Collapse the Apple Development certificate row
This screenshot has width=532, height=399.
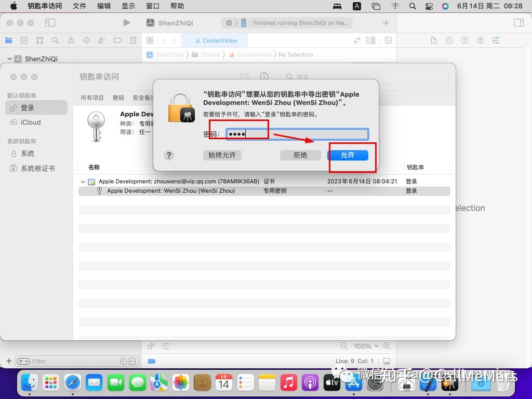point(83,181)
